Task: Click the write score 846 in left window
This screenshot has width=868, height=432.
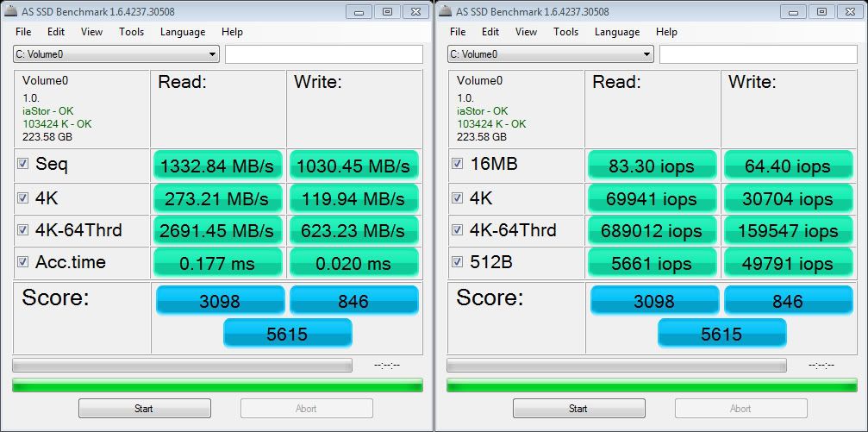Action: coord(354,300)
